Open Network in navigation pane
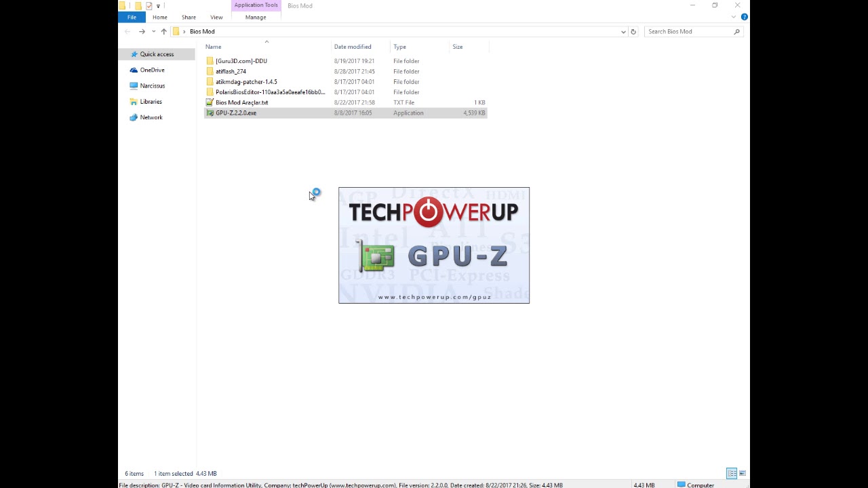The width and height of the screenshot is (868, 488). tap(151, 117)
